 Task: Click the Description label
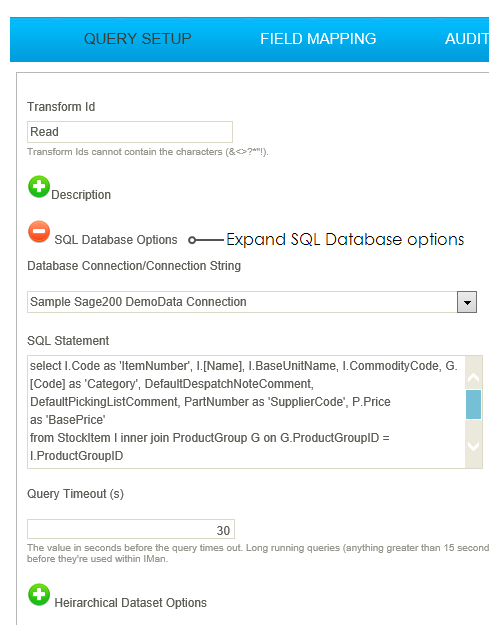(x=81, y=195)
